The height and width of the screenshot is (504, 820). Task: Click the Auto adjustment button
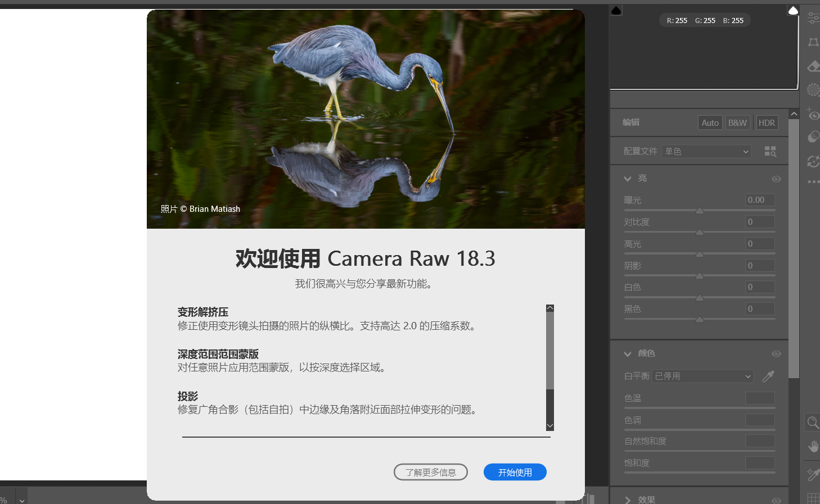coord(710,122)
